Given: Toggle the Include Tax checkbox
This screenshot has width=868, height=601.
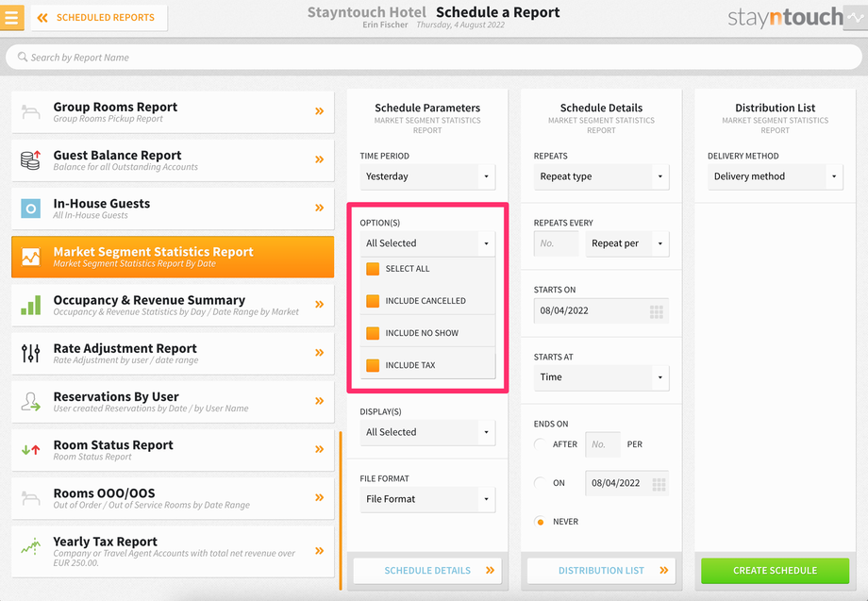Looking at the screenshot, I should click(x=373, y=365).
